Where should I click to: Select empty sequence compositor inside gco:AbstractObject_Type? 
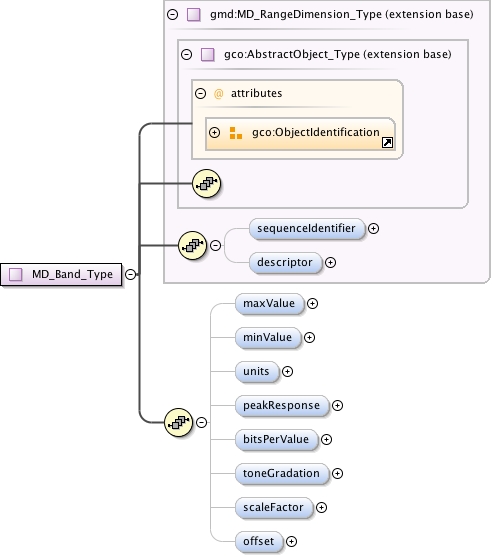pos(206,184)
